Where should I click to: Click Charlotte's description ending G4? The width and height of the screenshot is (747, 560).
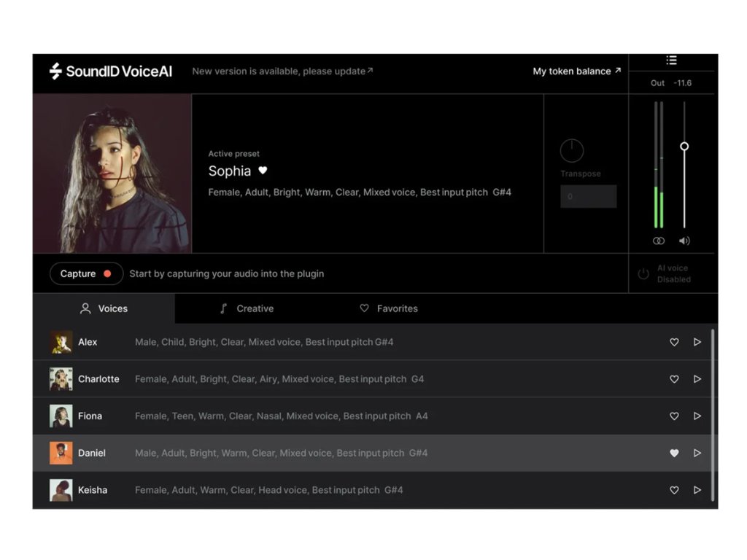(279, 379)
